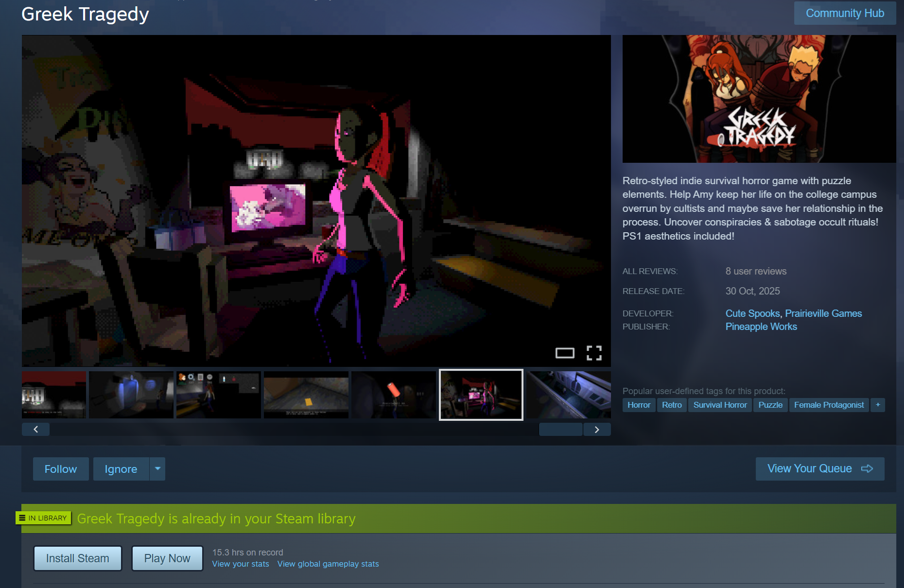Select the Female Protagonist tag
This screenshot has width=904, height=588.
point(829,405)
